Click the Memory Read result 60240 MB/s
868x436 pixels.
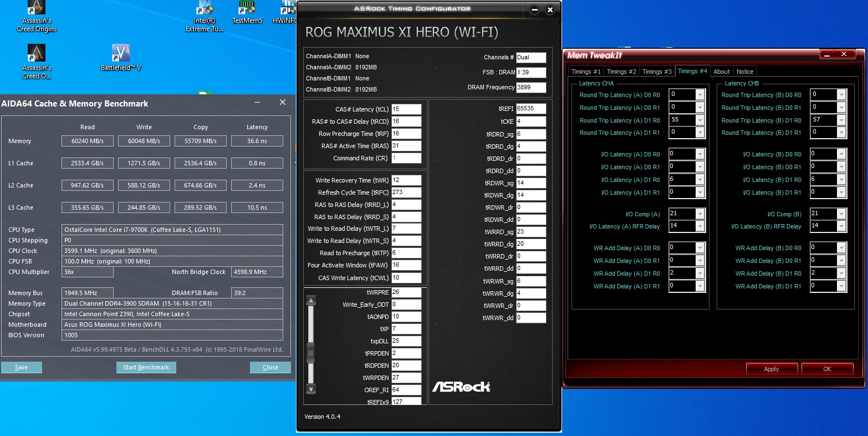(88, 141)
